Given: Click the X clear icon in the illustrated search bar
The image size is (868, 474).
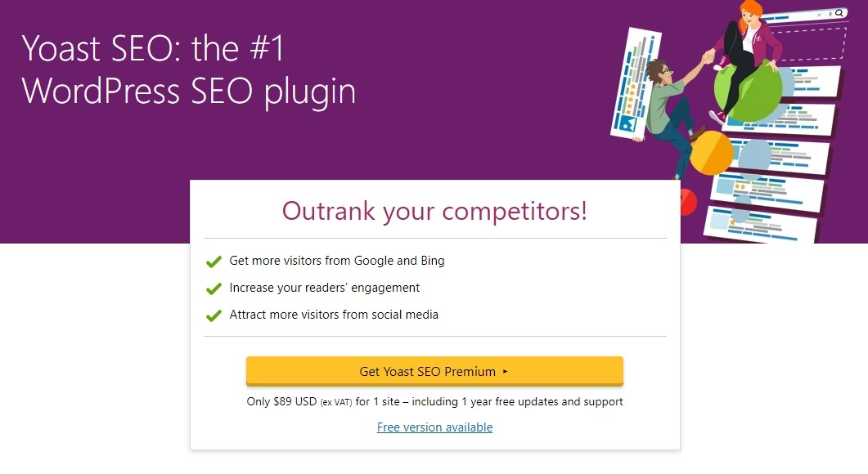Looking at the screenshot, I should (x=818, y=13).
